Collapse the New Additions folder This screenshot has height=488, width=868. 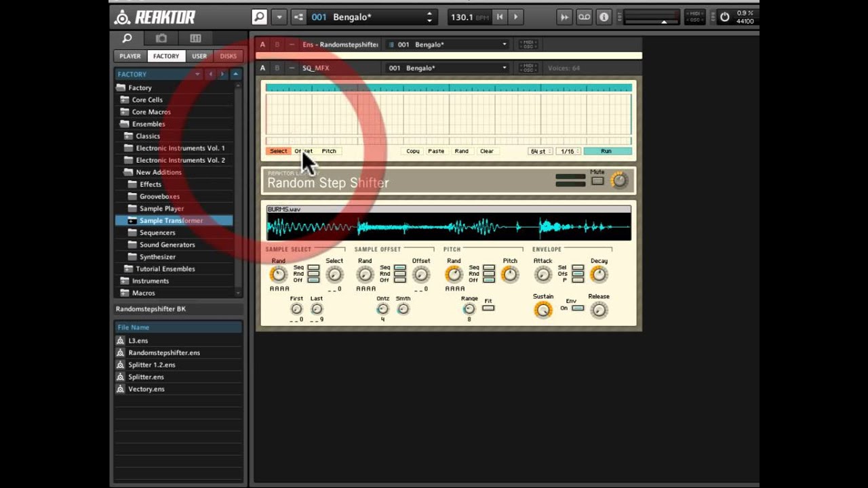coord(129,172)
